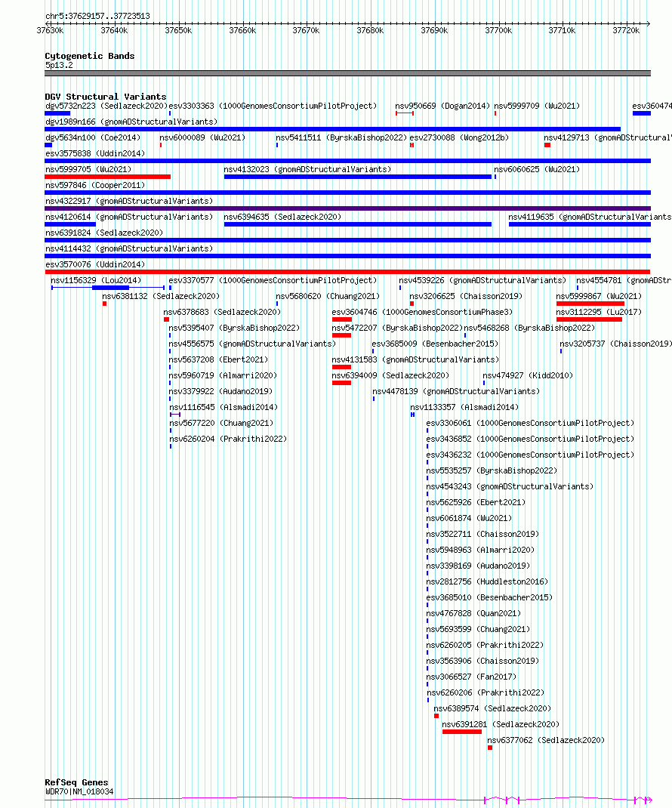Select nsv6378683 (Sedlazeck2020) entry
The width and height of the screenshot is (672, 808).
222,313
